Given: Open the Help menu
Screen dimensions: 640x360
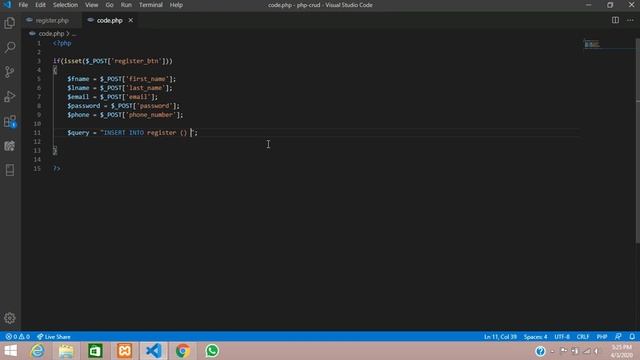Looking at the screenshot, I should pyautogui.click(x=176, y=5).
